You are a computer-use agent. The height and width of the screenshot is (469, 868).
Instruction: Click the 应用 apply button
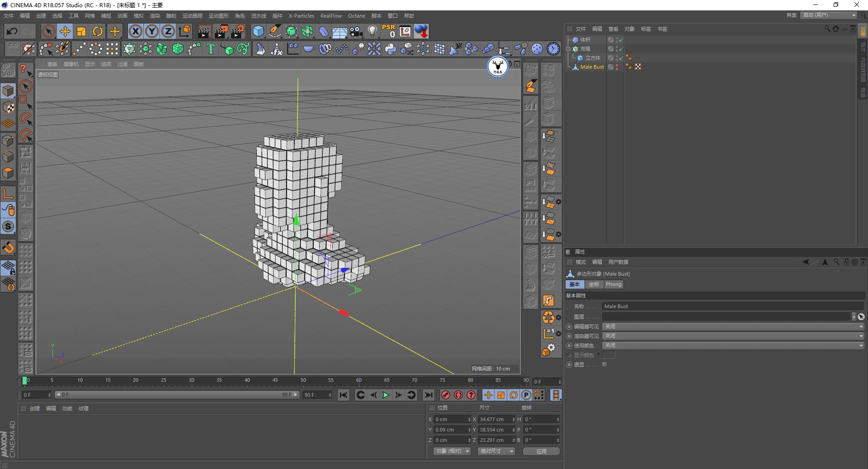click(x=541, y=451)
